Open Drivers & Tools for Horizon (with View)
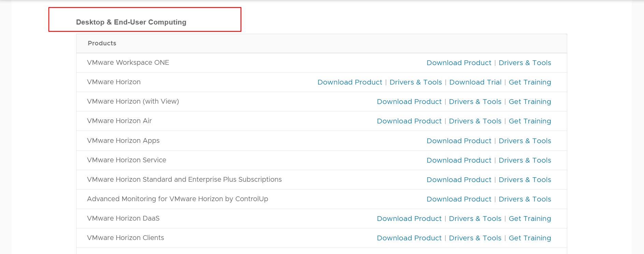This screenshot has height=254, width=644. [475, 102]
